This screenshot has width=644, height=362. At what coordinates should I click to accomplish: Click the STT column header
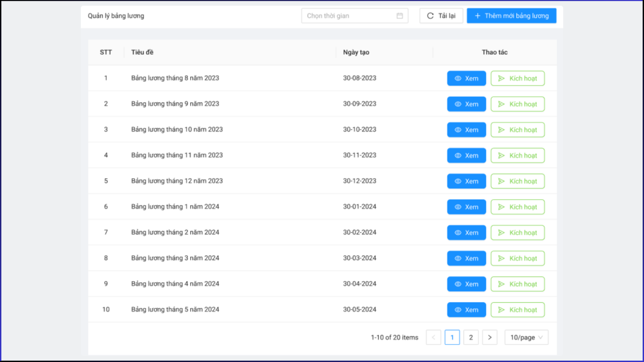[x=106, y=52]
